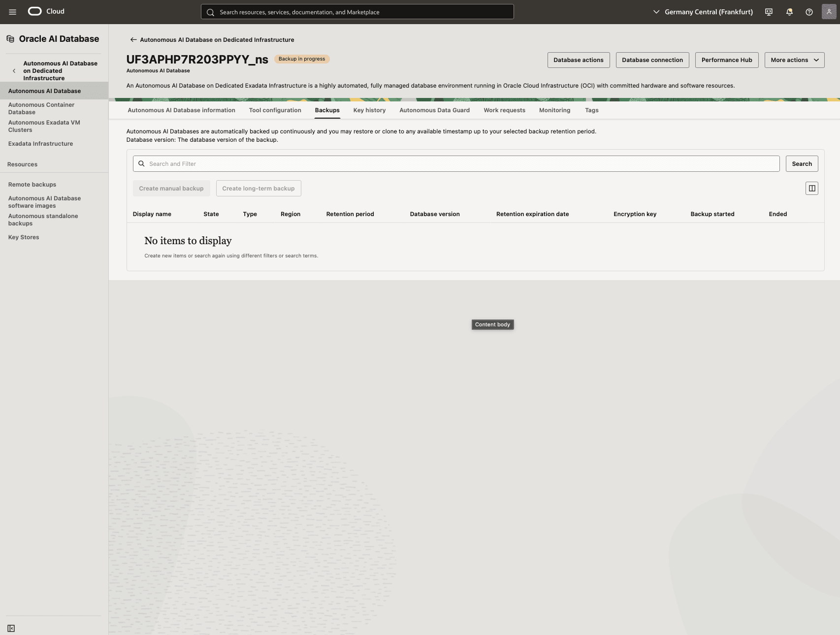The height and width of the screenshot is (635, 840).
Task: Open the user profile avatar
Action: (x=829, y=12)
